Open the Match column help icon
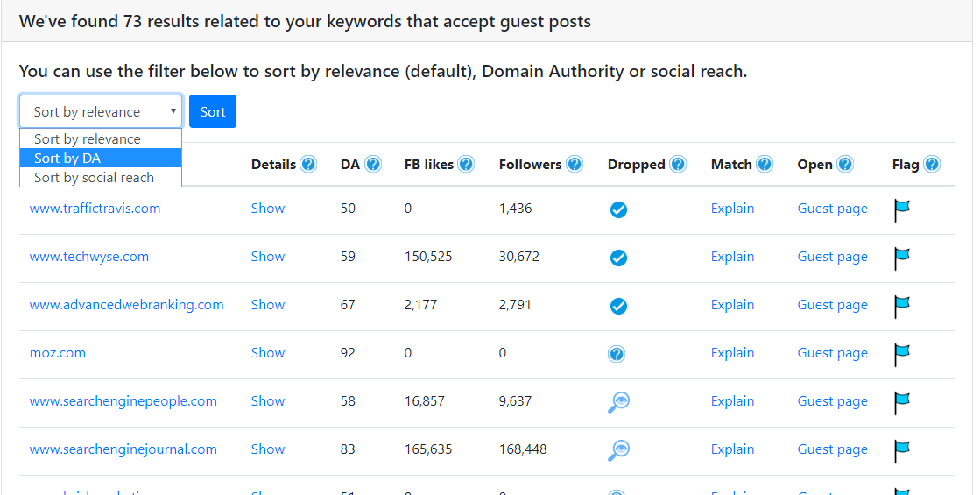The height and width of the screenshot is (495, 980). tap(765, 165)
